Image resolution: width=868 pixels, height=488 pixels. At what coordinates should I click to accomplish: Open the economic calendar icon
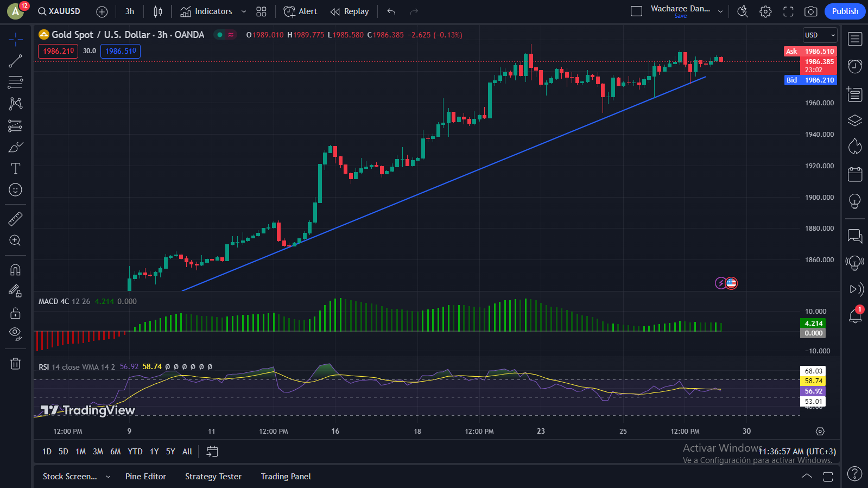pyautogui.click(x=855, y=174)
